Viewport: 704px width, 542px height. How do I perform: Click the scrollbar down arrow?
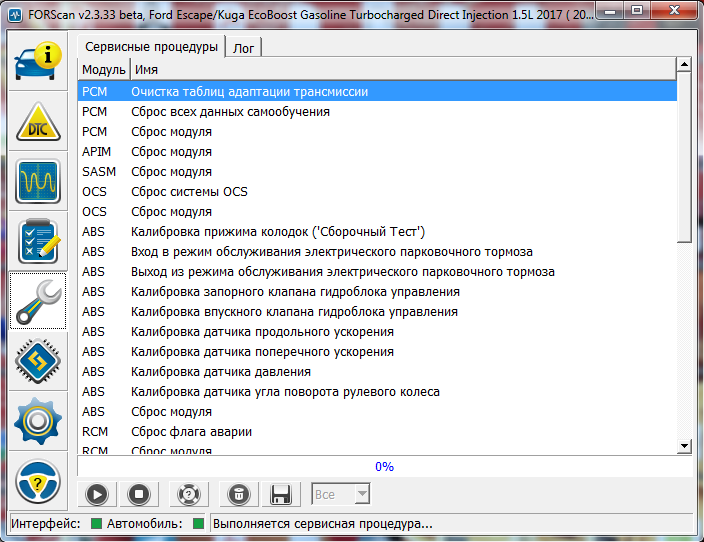click(684, 446)
